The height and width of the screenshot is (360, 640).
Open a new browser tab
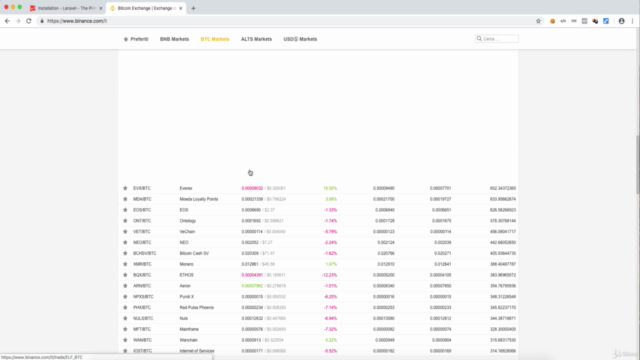pyautogui.click(x=193, y=8)
